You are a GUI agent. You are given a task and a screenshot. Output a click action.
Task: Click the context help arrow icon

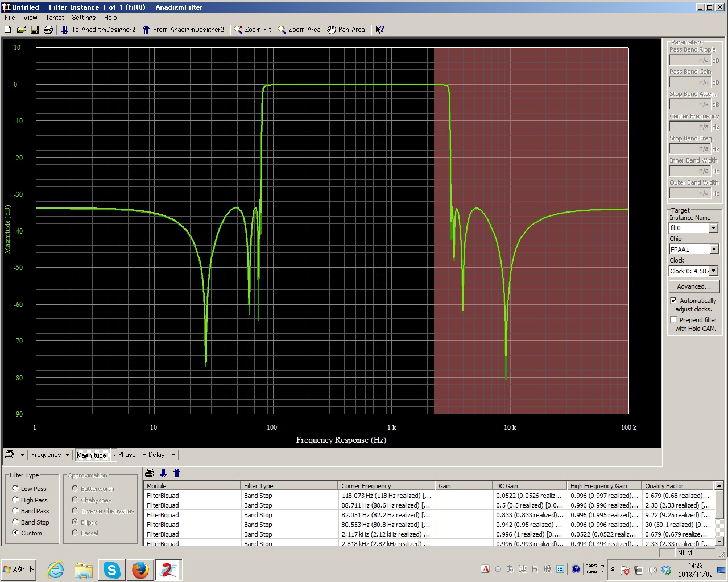click(380, 30)
